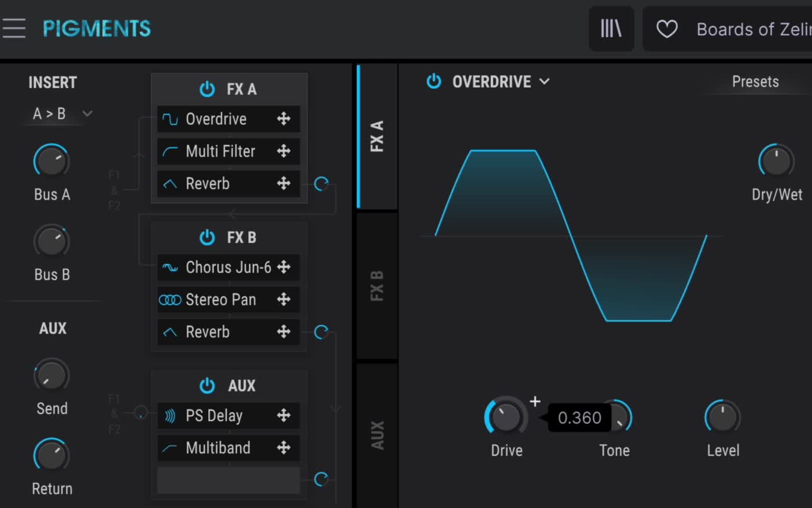812x508 pixels.
Task: Open the insert routing A > B dropdown
Action: pyautogui.click(x=62, y=114)
